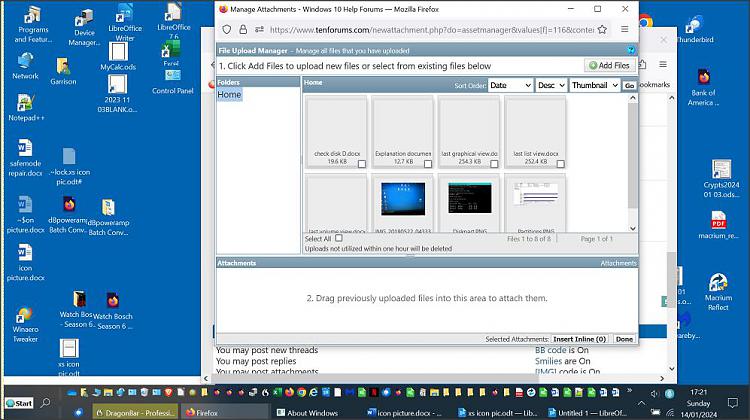Image resolution: width=750 pixels, height=420 pixels.
Task: Select Home folder in Folders tree
Action: click(x=229, y=95)
